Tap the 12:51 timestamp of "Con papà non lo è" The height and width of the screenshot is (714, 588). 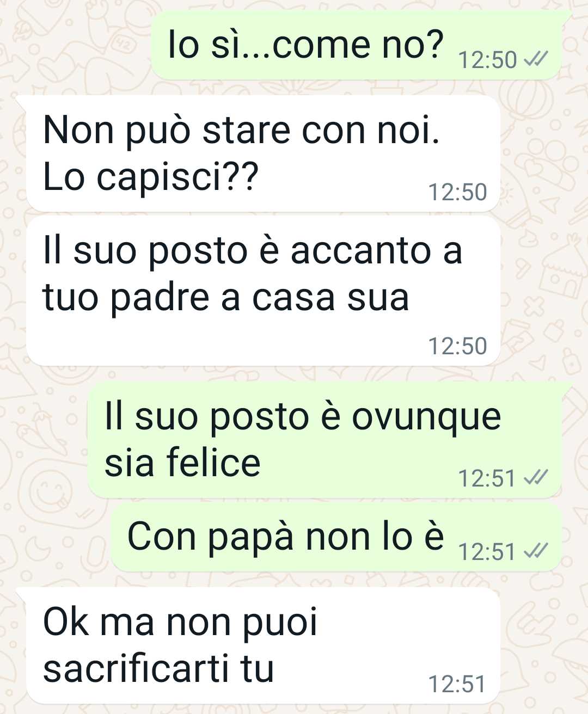487,552
